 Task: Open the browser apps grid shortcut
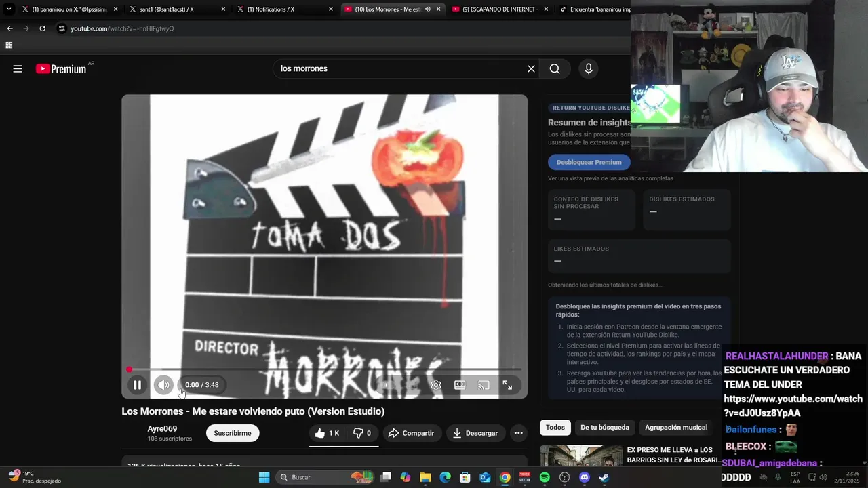[x=9, y=45]
